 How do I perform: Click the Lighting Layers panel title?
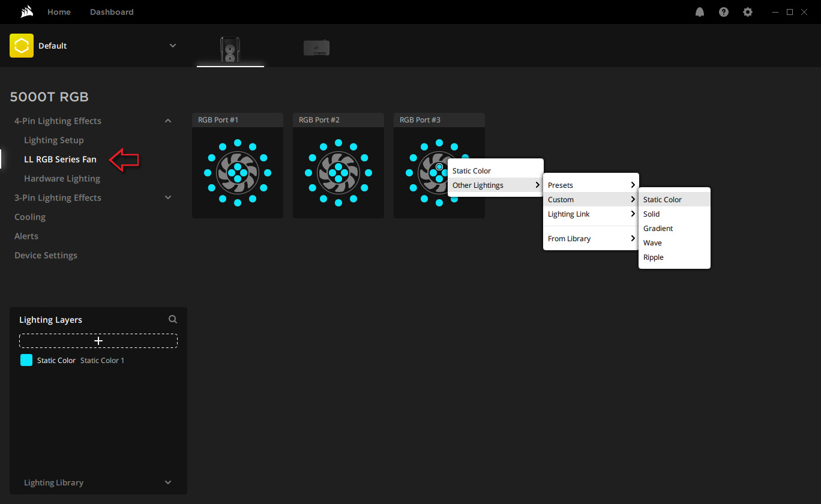(x=50, y=320)
